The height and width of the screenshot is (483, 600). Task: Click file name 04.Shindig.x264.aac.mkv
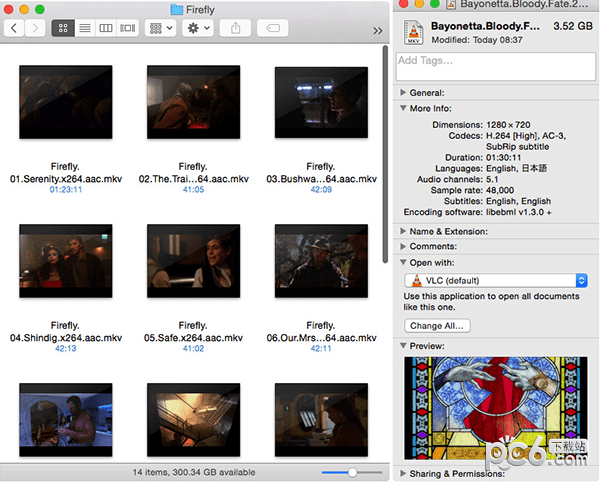(x=66, y=332)
